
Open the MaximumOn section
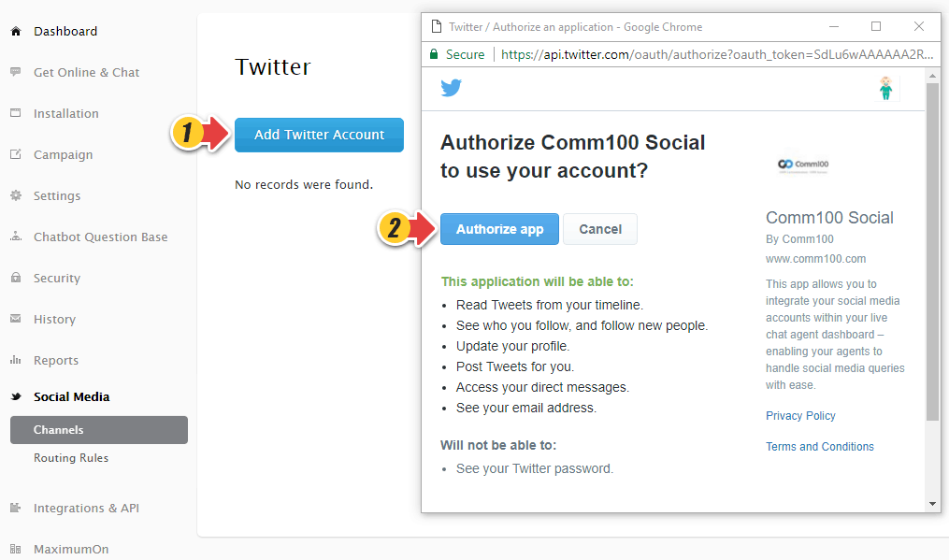71,549
